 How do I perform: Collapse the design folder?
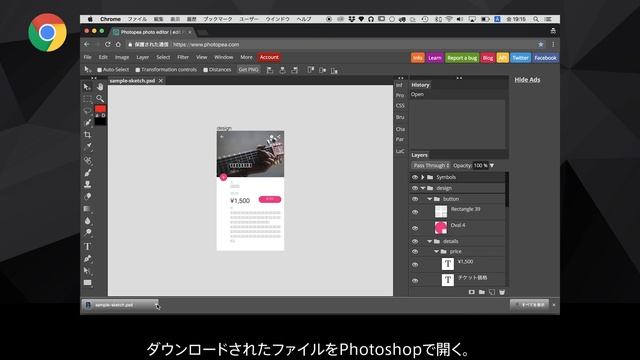coord(423,188)
